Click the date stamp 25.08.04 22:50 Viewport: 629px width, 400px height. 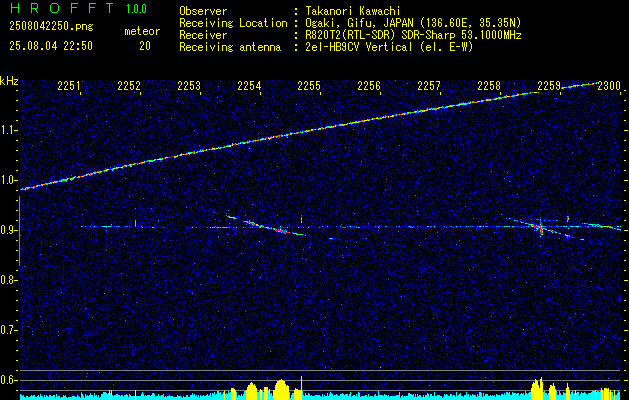click(51, 46)
